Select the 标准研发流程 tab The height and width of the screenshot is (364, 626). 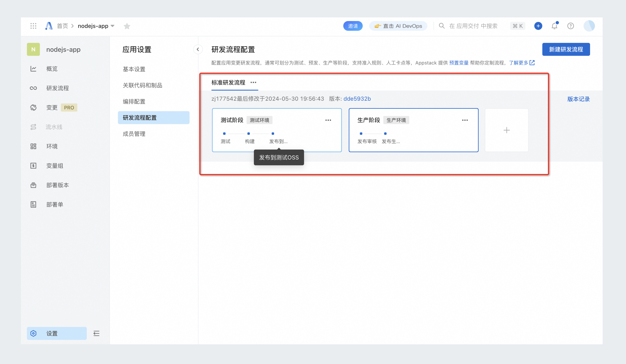(x=228, y=82)
